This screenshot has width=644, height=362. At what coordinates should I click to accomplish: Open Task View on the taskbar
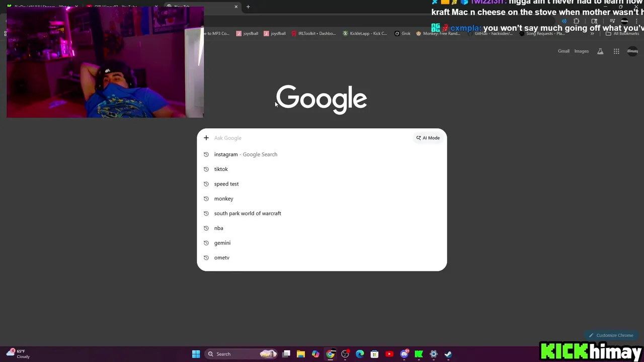(286, 354)
